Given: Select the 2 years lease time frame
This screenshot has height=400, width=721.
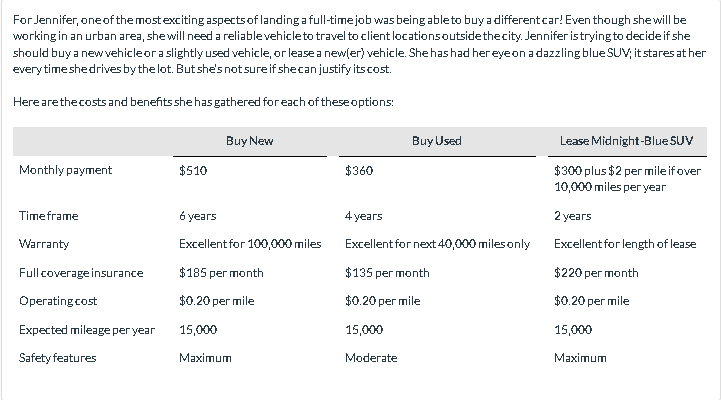Looking at the screenshot, I should point(572,216).
